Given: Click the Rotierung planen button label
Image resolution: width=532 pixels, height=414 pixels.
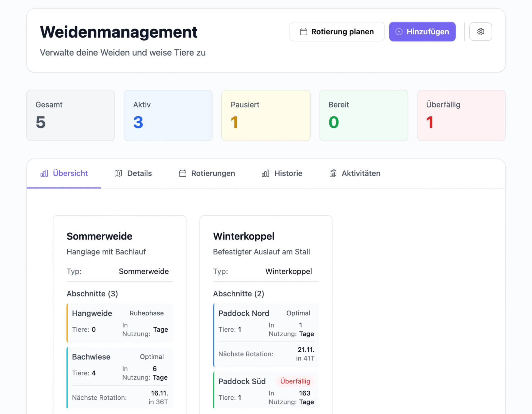Looking at the screenshot, I should [x=342, y=32].
